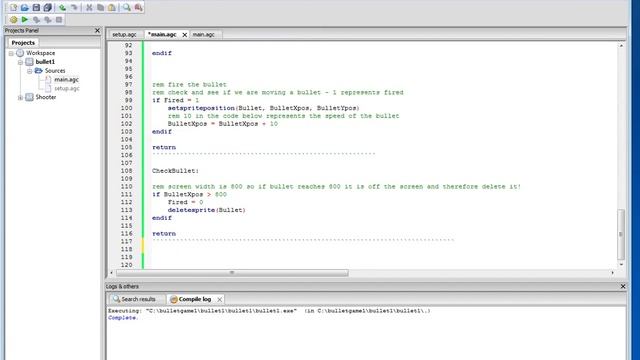Save the current file via floppy icon
The width and height of the screenshot is (640, 360).
pyautogui.click(x=36, y=7)
